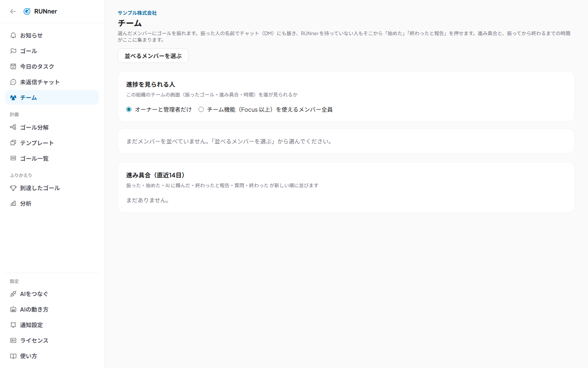Screen dimensions: 588x368
Task: Click the AIをつなぐ plug icon
Action: click(13, 294)
